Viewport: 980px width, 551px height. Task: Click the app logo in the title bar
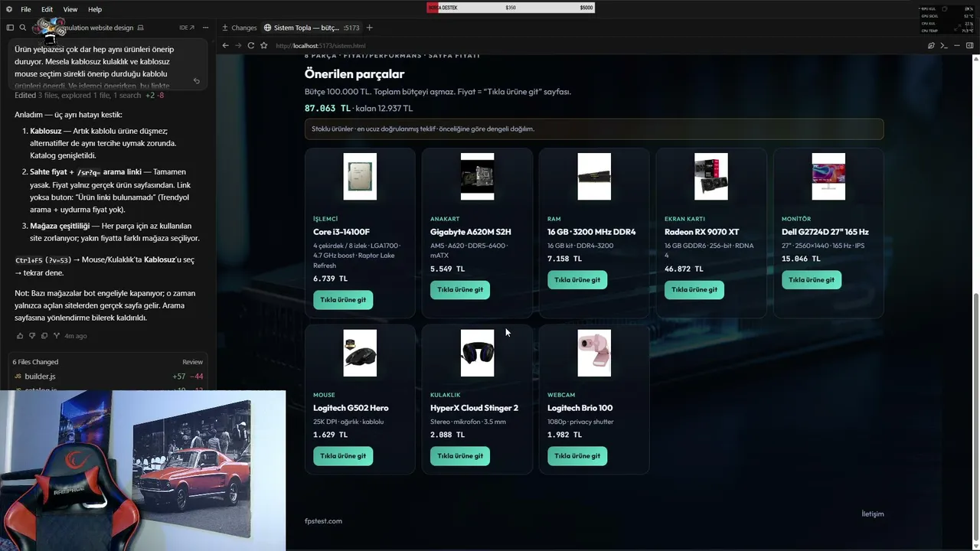[8, 9]
